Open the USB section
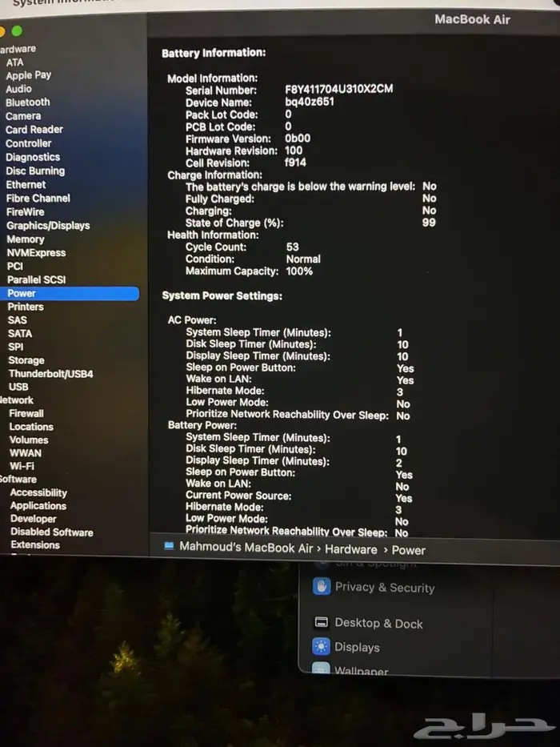Viewport: 560px width, 747px height. click(18, 387)
